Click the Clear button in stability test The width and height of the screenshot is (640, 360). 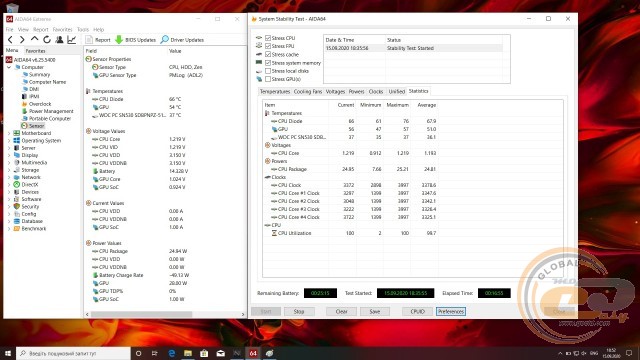pyautogui.click(x=341, y=311)
